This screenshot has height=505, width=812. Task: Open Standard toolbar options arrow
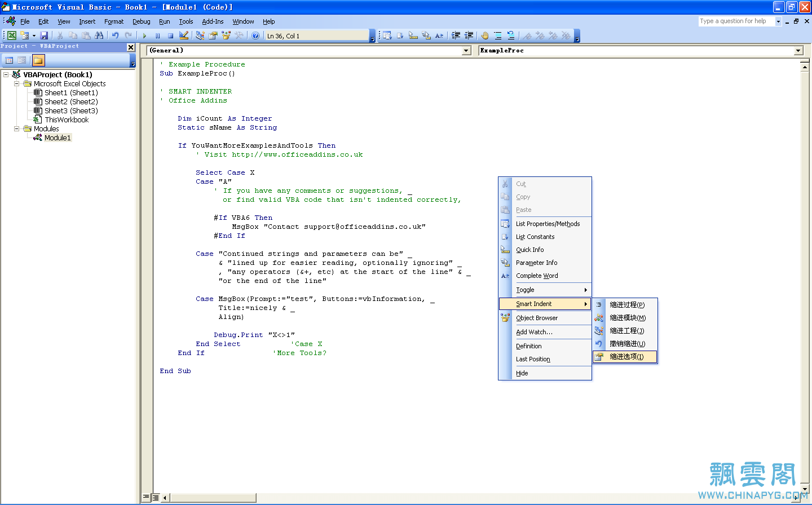372,37
